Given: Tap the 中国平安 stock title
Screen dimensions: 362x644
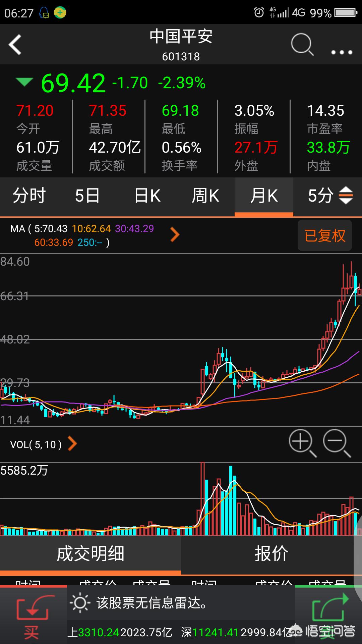Looking at the screenshot, I should tap(181, 36).
